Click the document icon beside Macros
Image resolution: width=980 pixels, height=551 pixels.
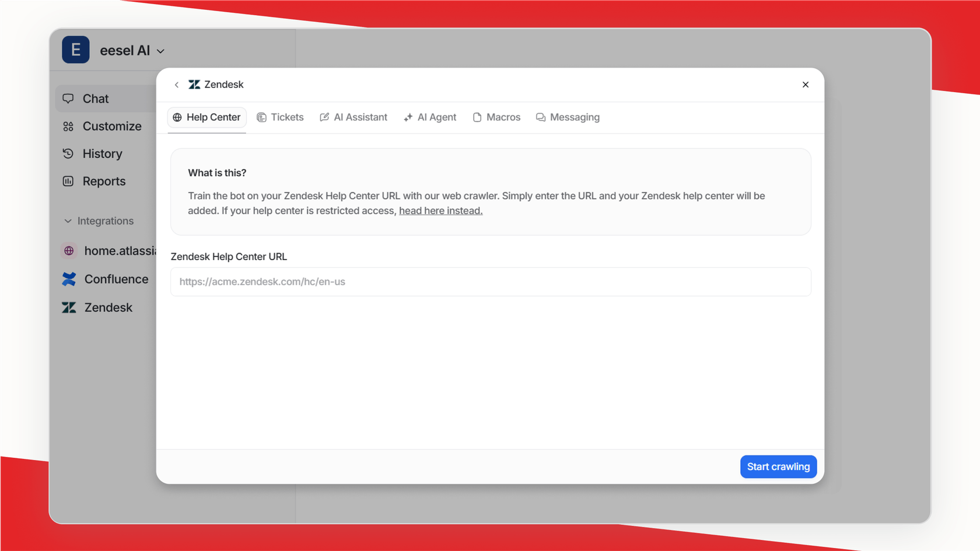click(477, 117)
